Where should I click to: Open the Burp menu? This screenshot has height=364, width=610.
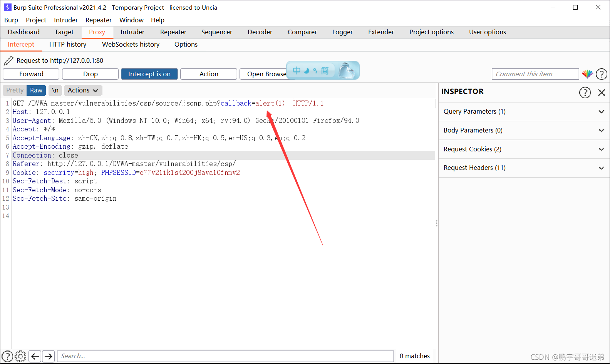pyautogui.click(x=11, y=20)
